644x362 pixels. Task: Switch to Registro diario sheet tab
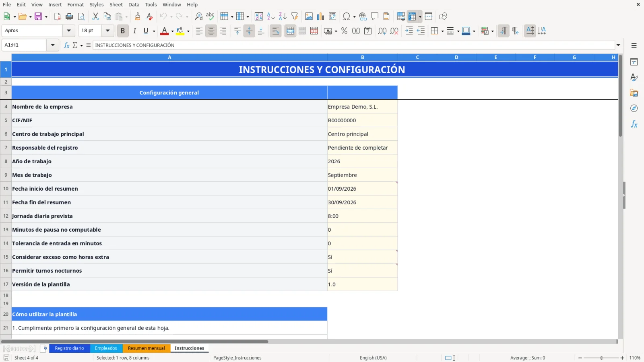coord(69,348)
